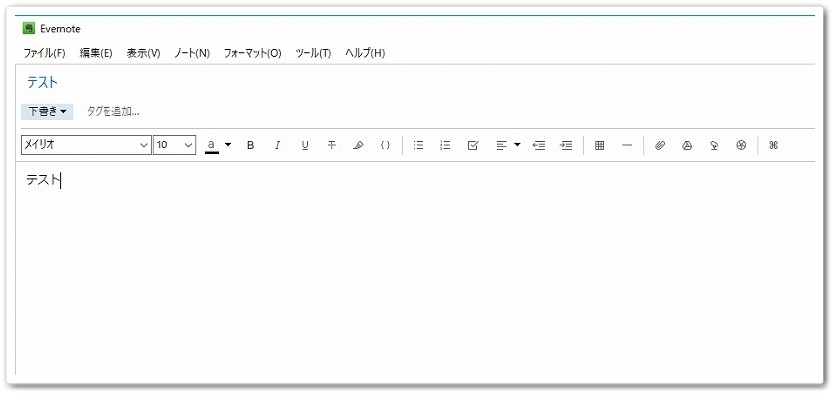Screen dimensions: 836x396
Task: Click the テスト text in note body
Action: coord(43,180)
